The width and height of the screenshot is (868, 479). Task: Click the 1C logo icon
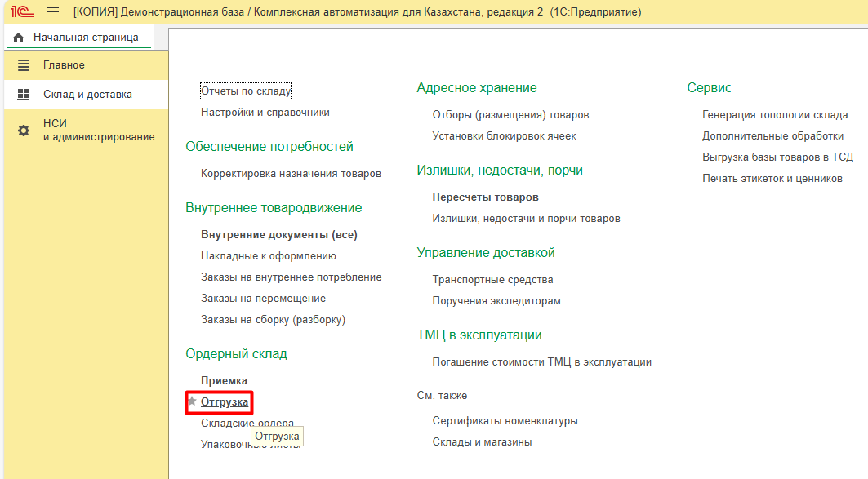pyautogui.click(x=22, y=11)
